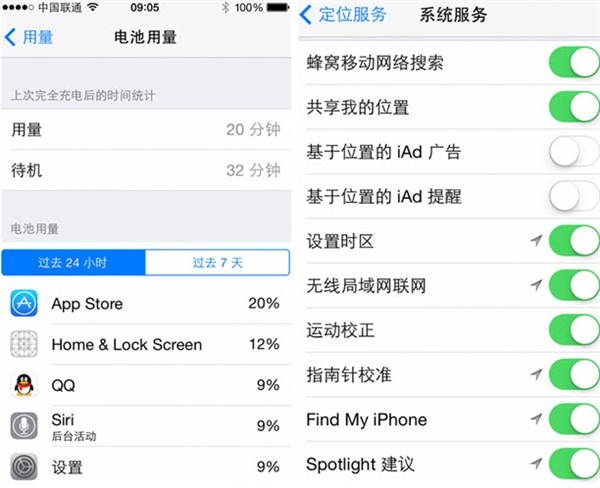Turn off Find My iPhone toggle

tap(574, 419)
